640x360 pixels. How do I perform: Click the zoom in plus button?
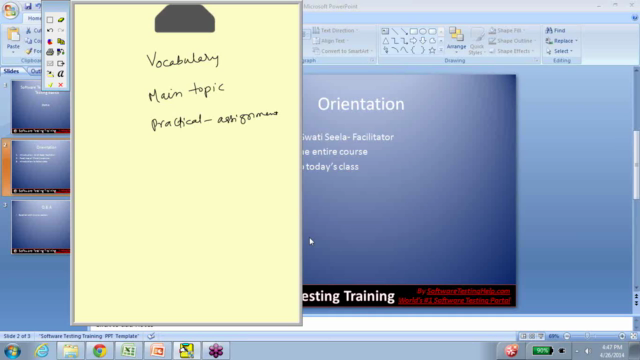tap(622, 336)
